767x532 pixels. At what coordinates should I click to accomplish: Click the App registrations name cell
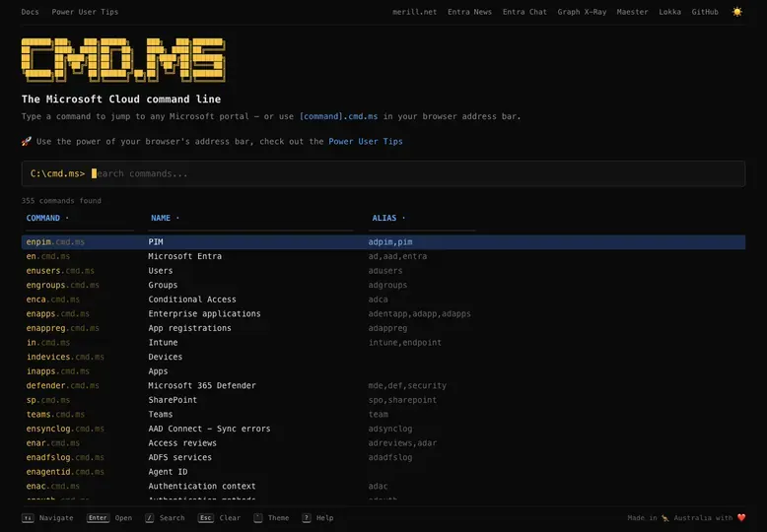pos(190,328)
